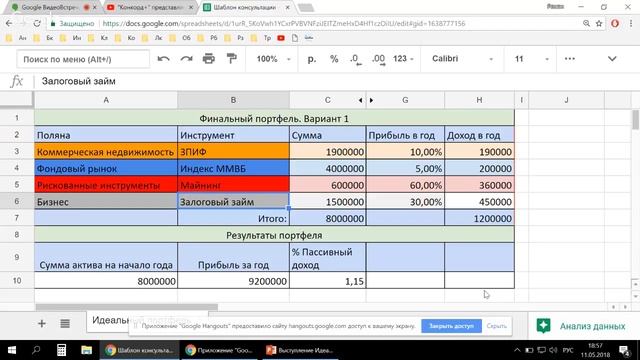The height and width of the screenshot is (360, 640).
Task: Click the formula bar text Залоговый займ
Action: click(78, 81)
